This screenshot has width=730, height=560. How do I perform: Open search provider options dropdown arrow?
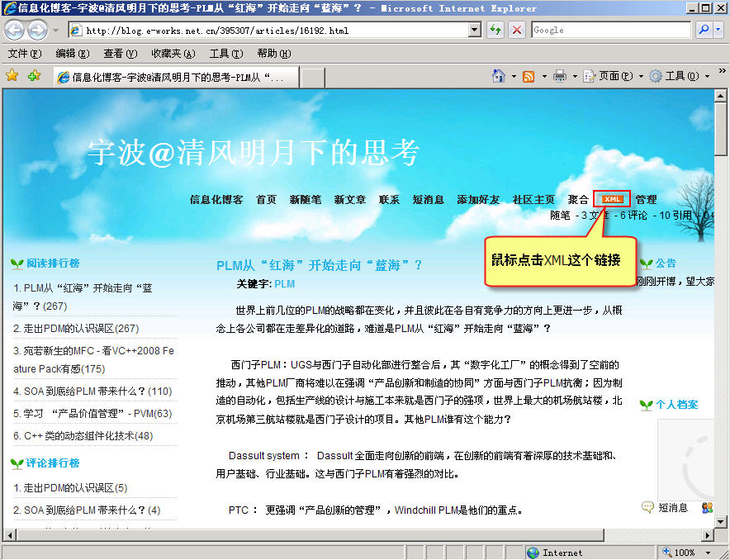click(x=718, y=31)
